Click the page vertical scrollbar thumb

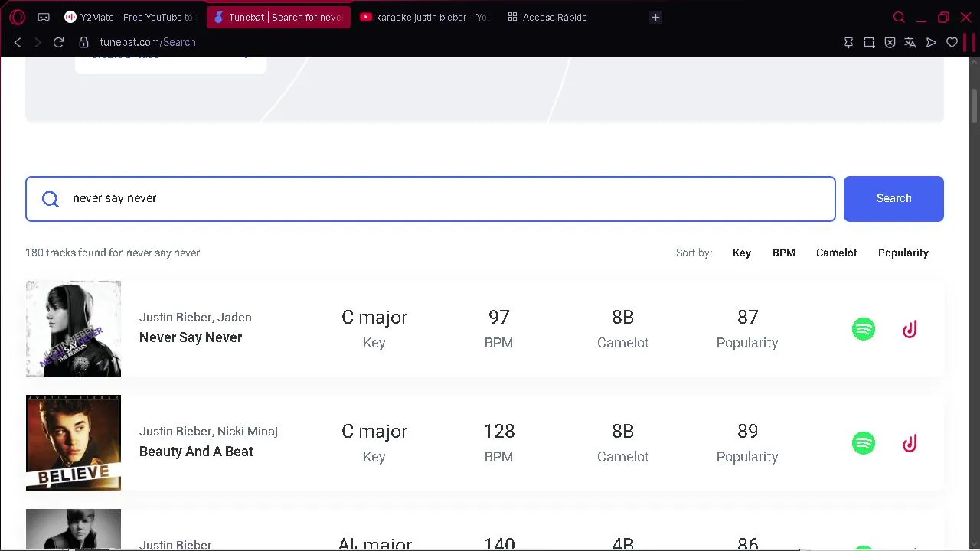975,106
